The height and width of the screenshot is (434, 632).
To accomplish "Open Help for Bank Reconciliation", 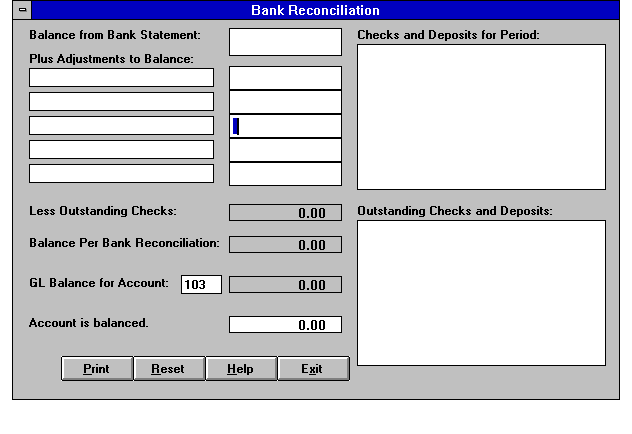I will tap(240, 369).
